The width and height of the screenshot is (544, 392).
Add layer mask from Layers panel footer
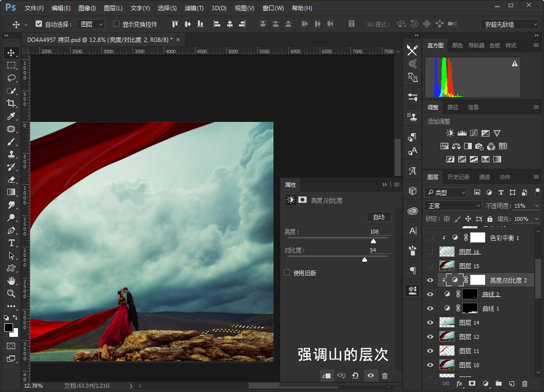click(472, 383)
